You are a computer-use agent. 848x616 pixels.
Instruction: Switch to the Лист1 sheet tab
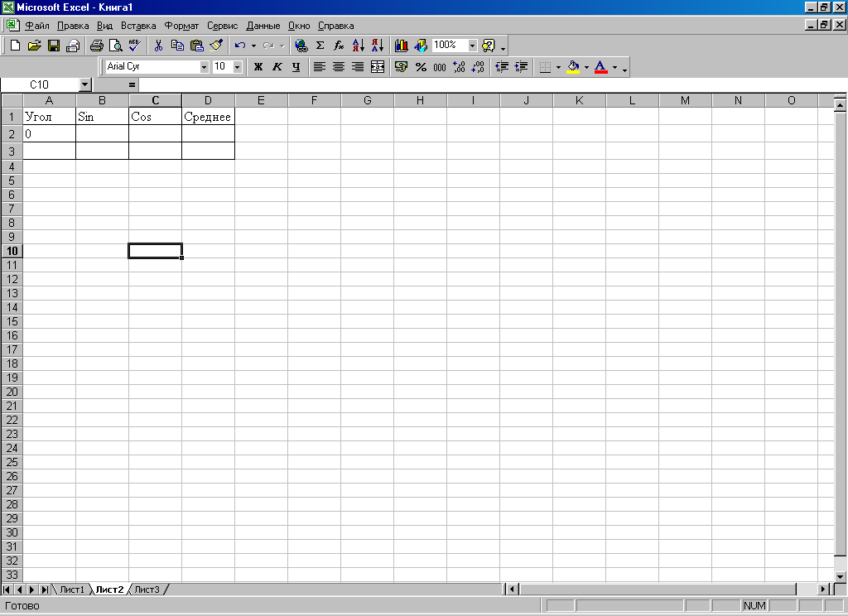(x=72, y=590)
